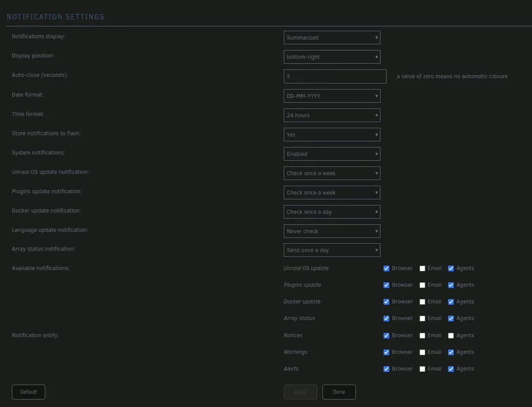532x407 pixels.
Task: Uncheck Browser for Warnings
Action: [x=386, y=352]
